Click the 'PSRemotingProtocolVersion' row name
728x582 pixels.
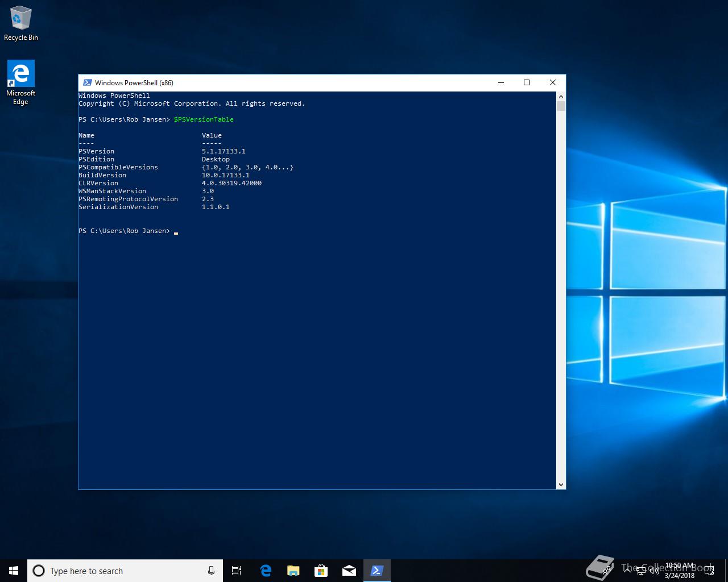point(128,199)
